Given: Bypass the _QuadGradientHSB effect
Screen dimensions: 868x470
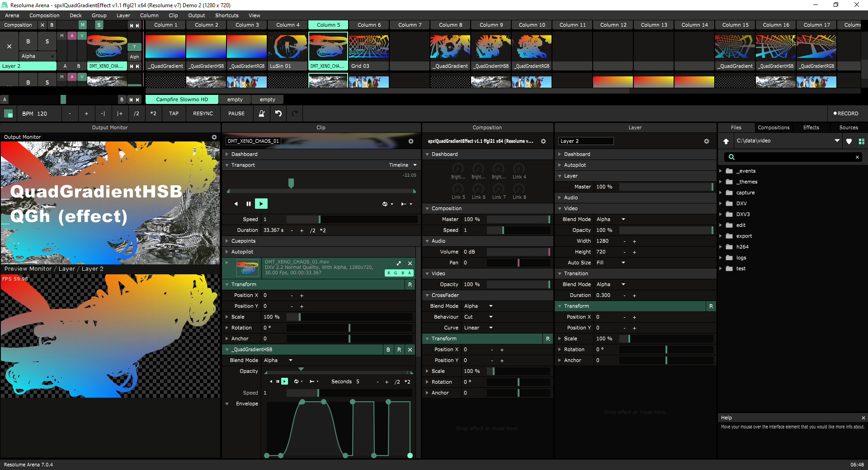Looking at the screenshot, I should 388,349.
